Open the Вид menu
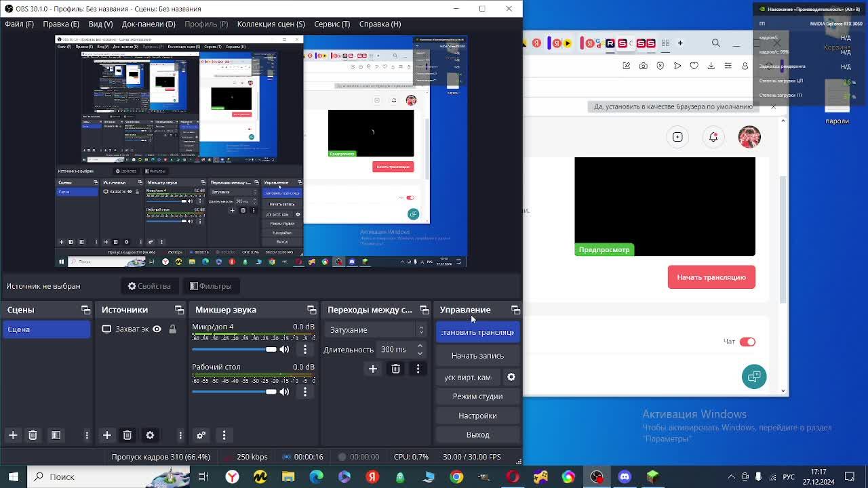 (x=100, y=24)
